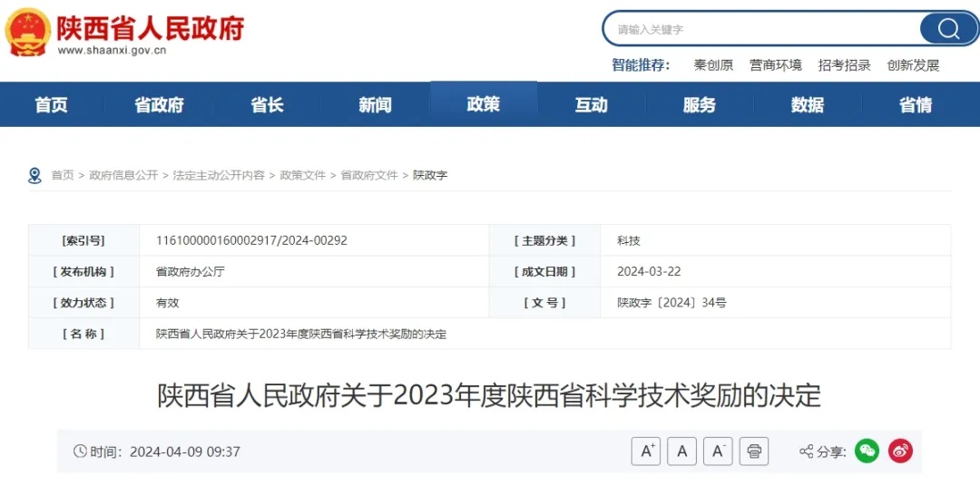The width and height of the screenshot is (980, 486).
Task: Open the 服务 navigation item
Action: (699, 105)
